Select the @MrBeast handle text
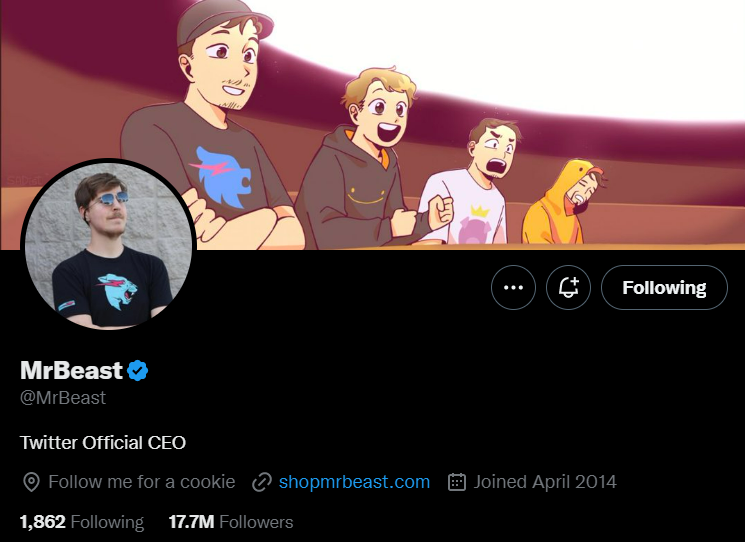 [63, 398]
